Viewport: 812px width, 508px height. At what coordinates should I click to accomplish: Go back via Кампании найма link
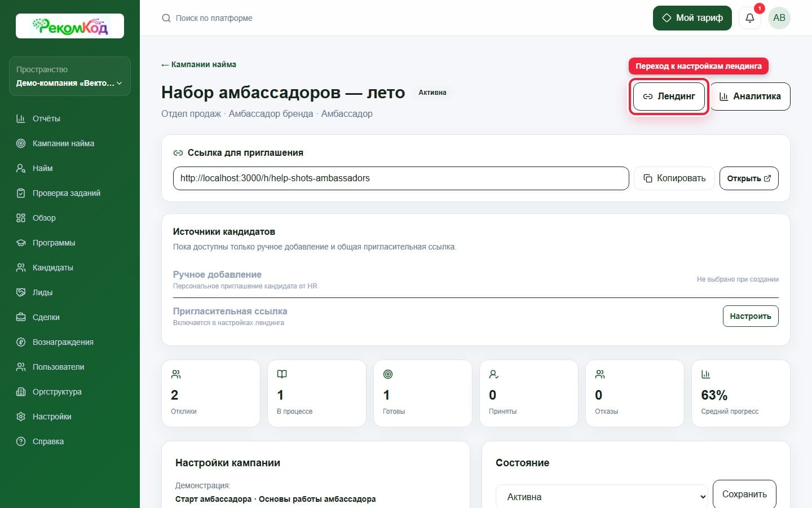(x=198, y=64)
